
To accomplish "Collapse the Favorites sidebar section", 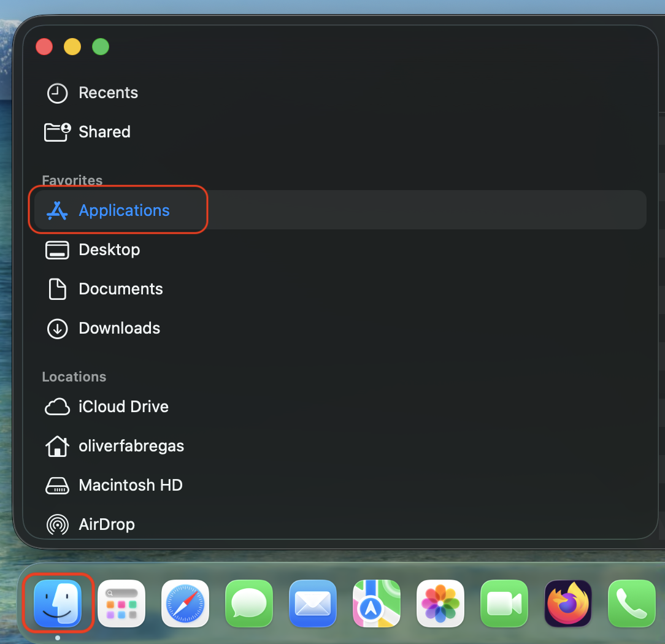I will pos(72,180).
